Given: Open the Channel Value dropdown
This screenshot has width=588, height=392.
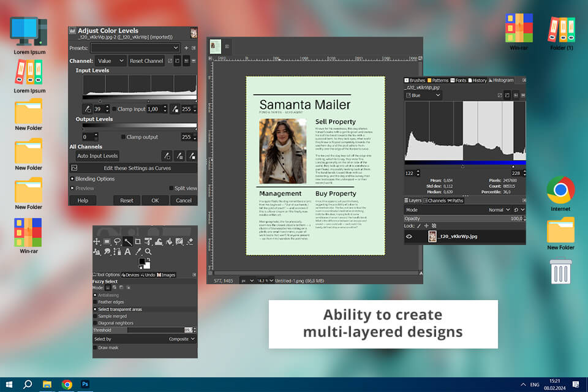Looking at the screenshot, I should 110,61.
